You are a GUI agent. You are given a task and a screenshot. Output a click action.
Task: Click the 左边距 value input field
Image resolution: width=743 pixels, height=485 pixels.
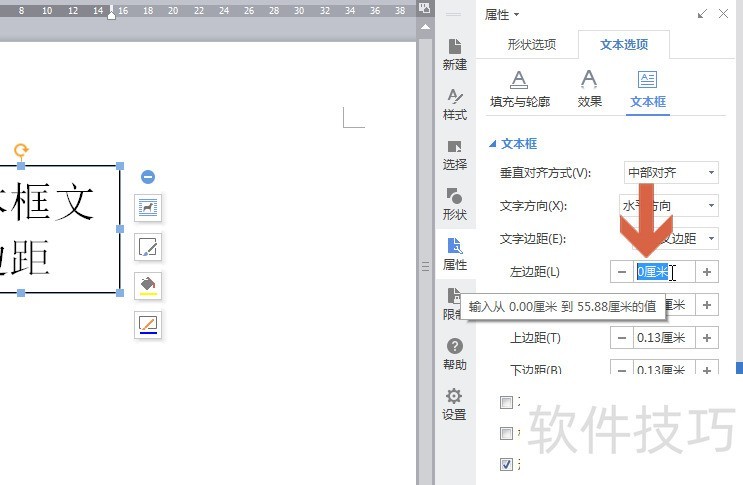[x=664, y=272]
